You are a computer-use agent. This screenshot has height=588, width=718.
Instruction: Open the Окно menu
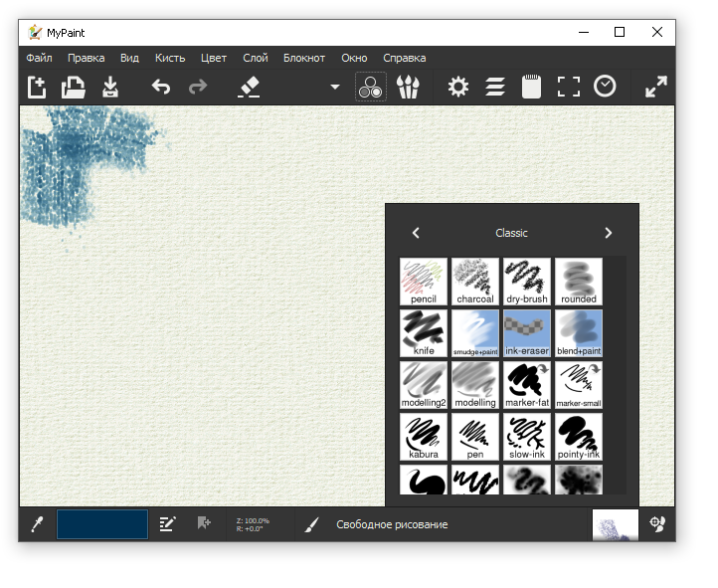coord(354,58)
